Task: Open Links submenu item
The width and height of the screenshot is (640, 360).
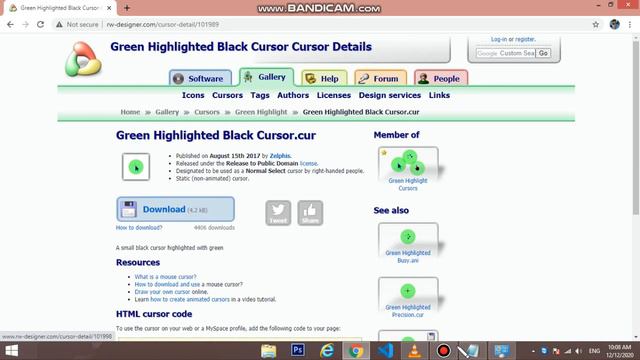Action: coord(439,95)
